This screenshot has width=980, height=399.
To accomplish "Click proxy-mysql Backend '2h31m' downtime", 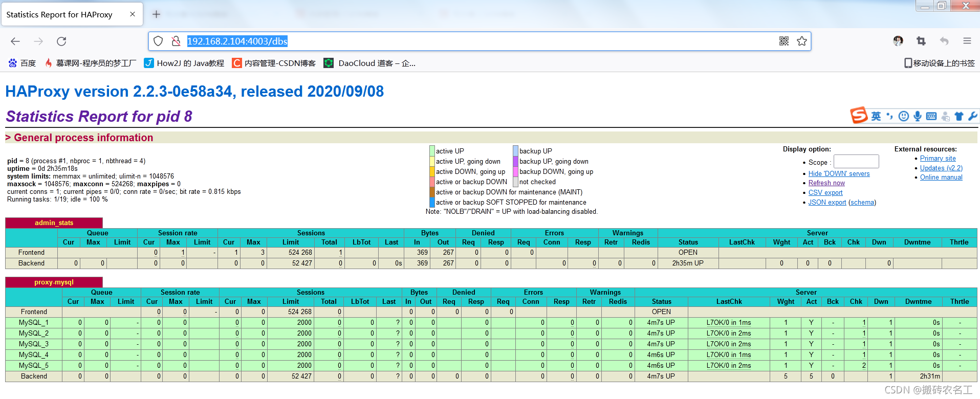I will [930, 376].
